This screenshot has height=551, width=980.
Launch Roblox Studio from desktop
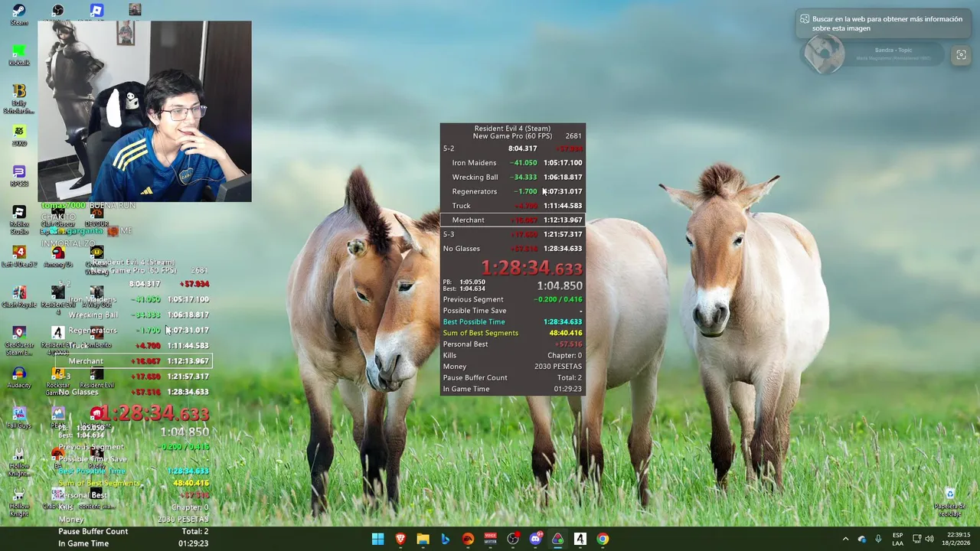point(19,220)
